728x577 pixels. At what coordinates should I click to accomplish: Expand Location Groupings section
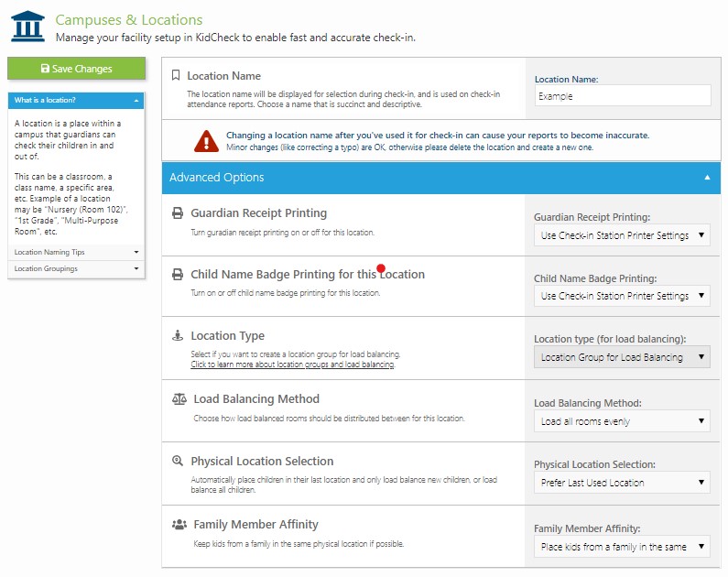tap(76, 268)
